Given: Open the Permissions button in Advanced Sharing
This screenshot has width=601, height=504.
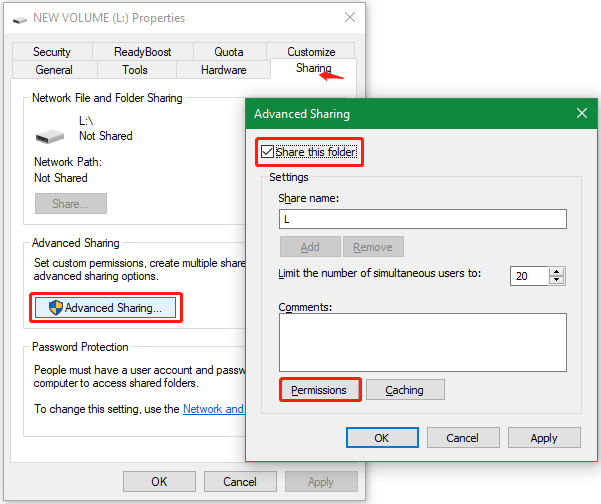Looking at the screenshot, I should pyautogui.click(x=319, y=390).
